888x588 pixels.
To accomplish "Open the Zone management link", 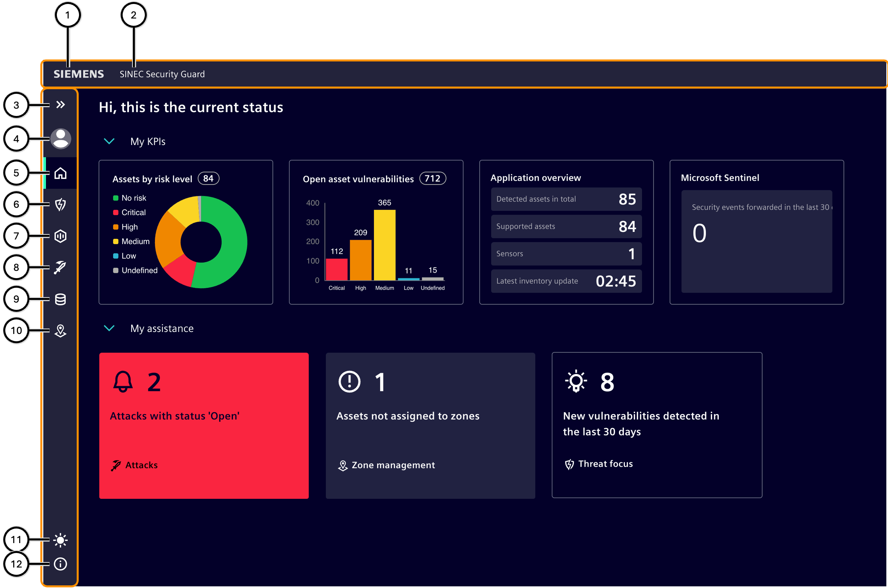I will [386, 465].
